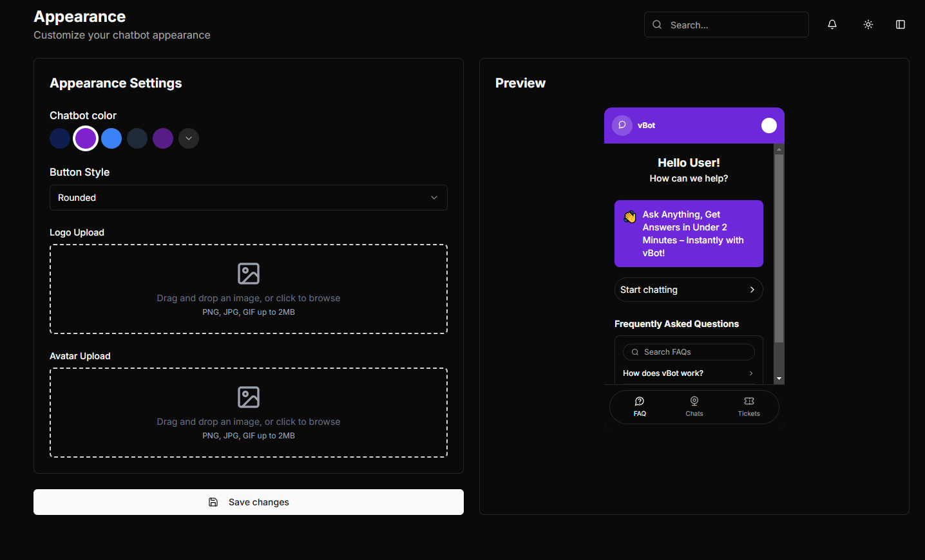925x560 pixels.
Task: Expand the How does vBot work question
Action: (689, 373)
